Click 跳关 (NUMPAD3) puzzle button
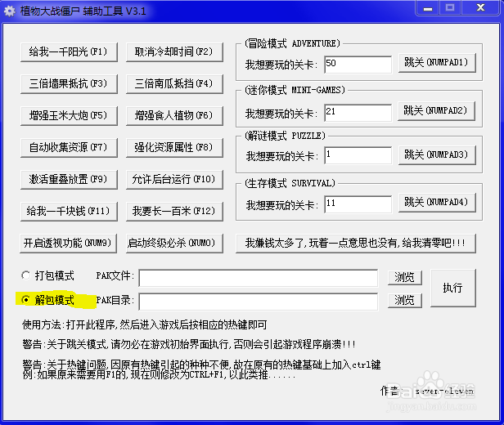504x425 pixels. (x=437, y=155)
